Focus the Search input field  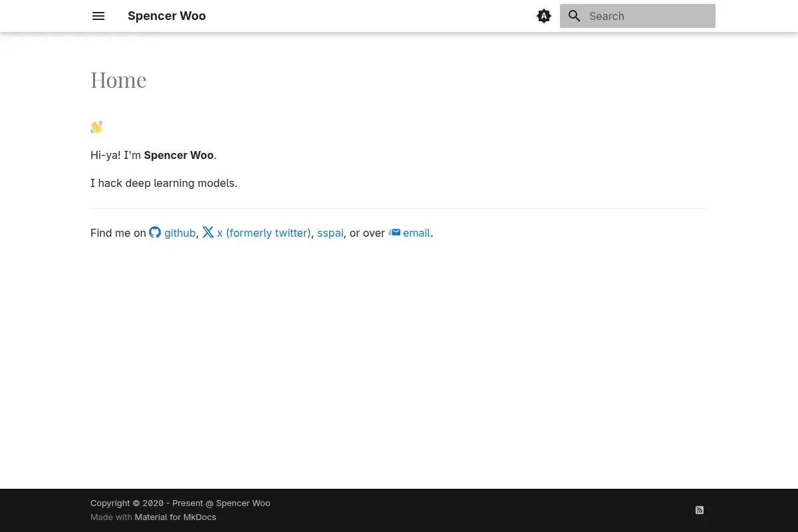pos(638,16)
